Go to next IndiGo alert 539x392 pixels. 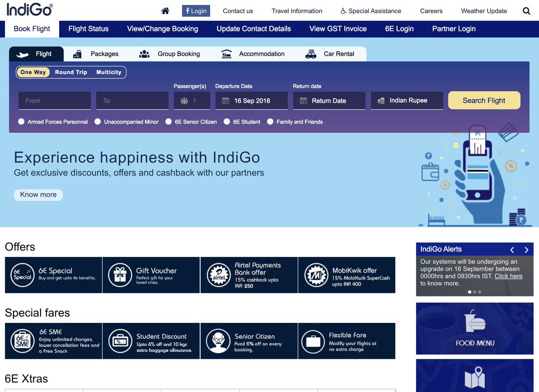coord(526,250)
